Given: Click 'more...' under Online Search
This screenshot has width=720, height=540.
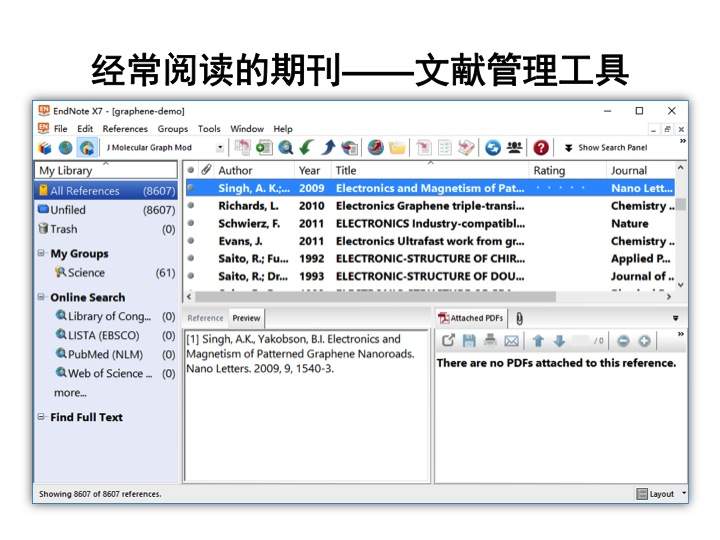Looking at the screenshot, I should pyautogui.click(x=70, y=393).
